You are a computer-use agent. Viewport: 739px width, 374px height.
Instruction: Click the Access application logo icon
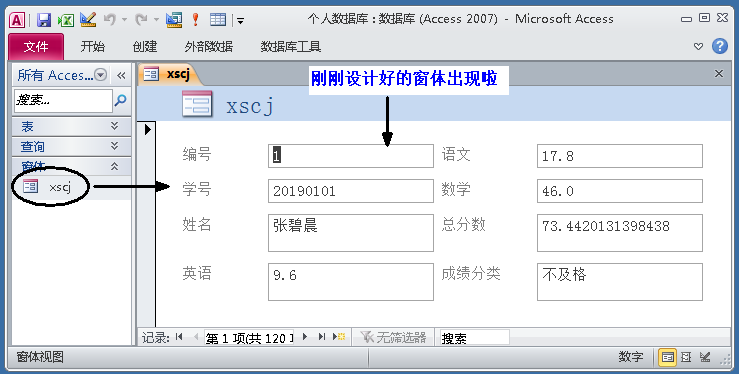[17, 20]
